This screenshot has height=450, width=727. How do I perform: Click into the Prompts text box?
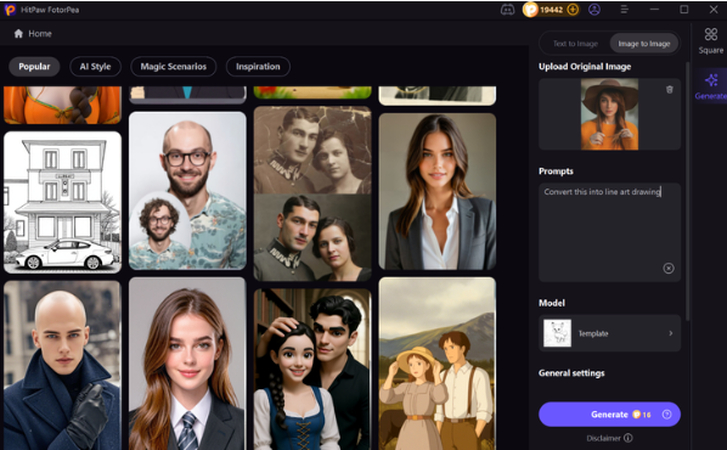[x=609, y=232]
